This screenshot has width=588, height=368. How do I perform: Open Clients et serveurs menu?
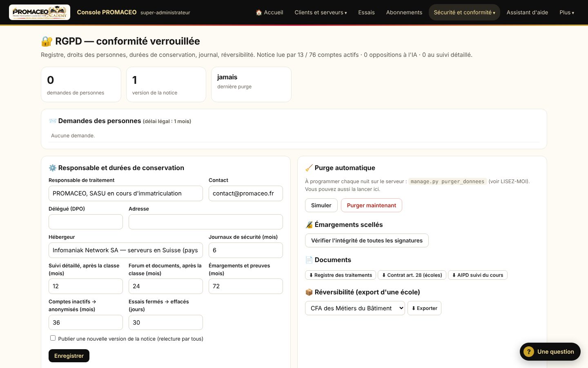(321, 12)
